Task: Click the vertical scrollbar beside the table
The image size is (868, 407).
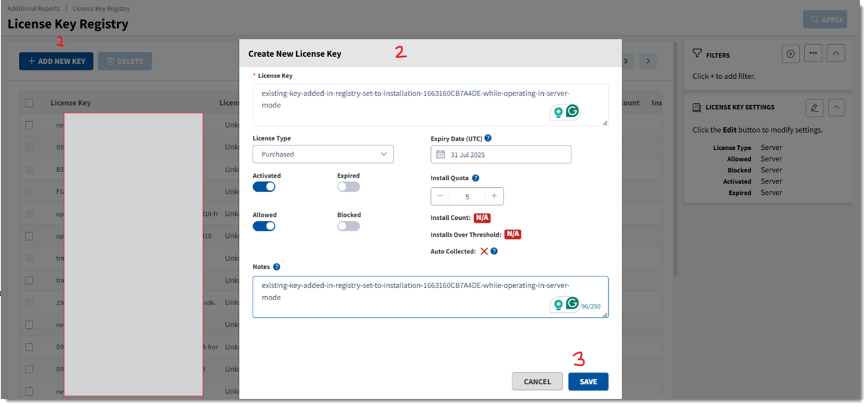Action: (x=675, y=160)
